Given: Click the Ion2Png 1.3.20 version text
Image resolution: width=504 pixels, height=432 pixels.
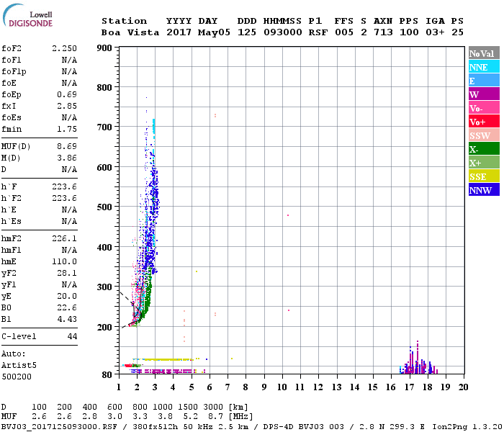Looking at the screenshot, I should coord(467,427).
